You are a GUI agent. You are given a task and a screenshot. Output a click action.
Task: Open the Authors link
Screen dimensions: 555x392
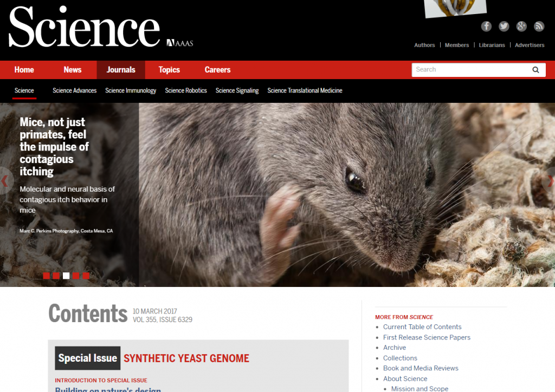click(424, 45)
